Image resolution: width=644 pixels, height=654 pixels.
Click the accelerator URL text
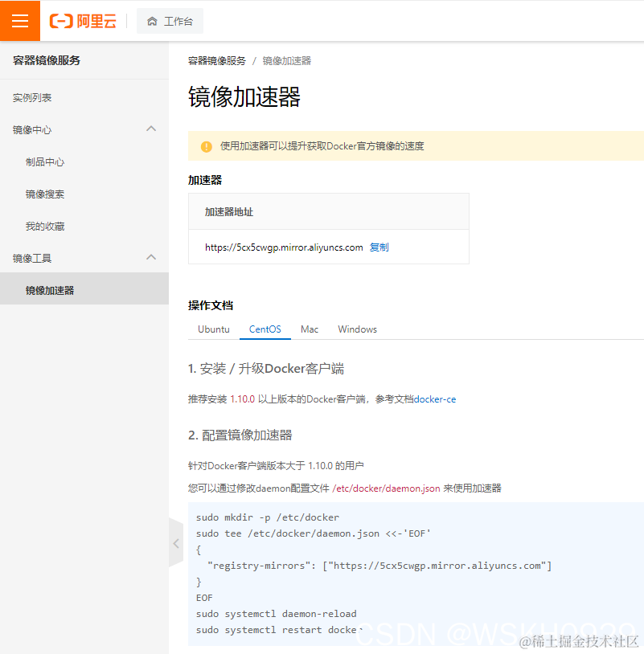284,247
